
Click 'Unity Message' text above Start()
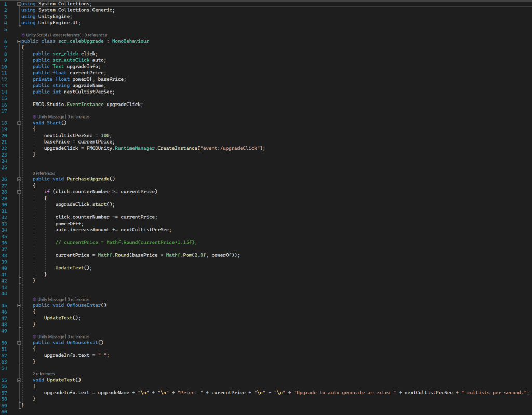51,117
